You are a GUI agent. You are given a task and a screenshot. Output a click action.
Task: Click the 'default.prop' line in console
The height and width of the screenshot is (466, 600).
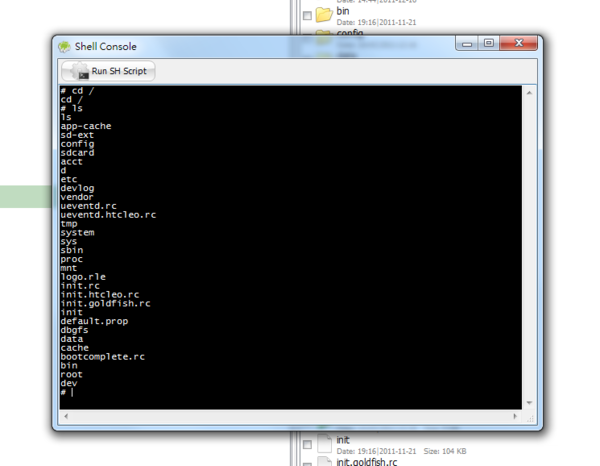click(94, 321)
